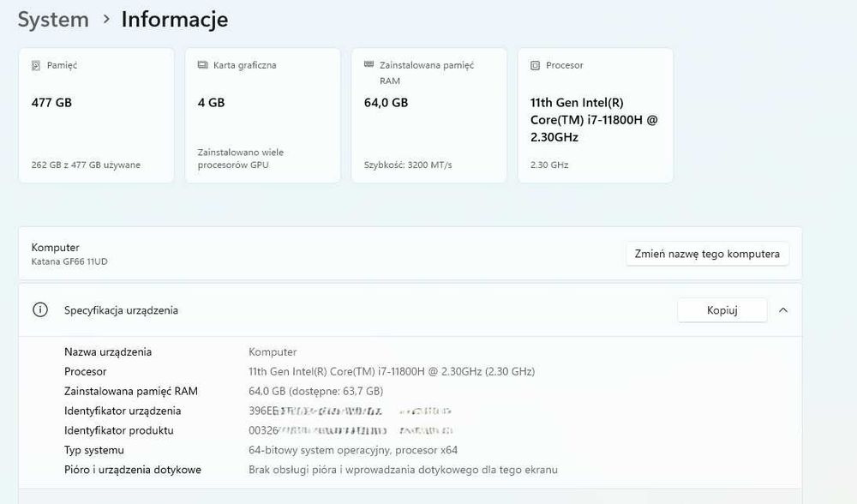The height and width of the screenshot is (504, 857).
Task: Click the Nazwa urządzenia row label
Action: pos(108,352)
